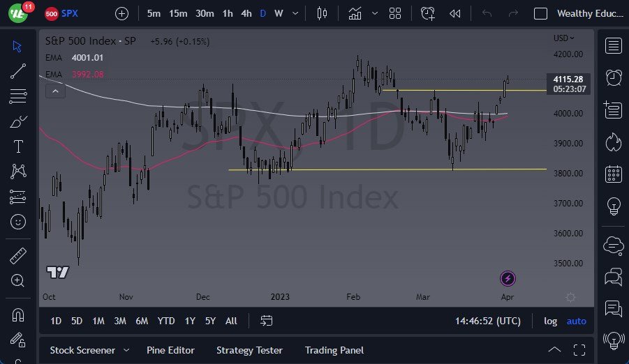Expand the indicator favorites dropdown arrow
The height and width of the screenshot is (364, 629).
pos(375,14)
